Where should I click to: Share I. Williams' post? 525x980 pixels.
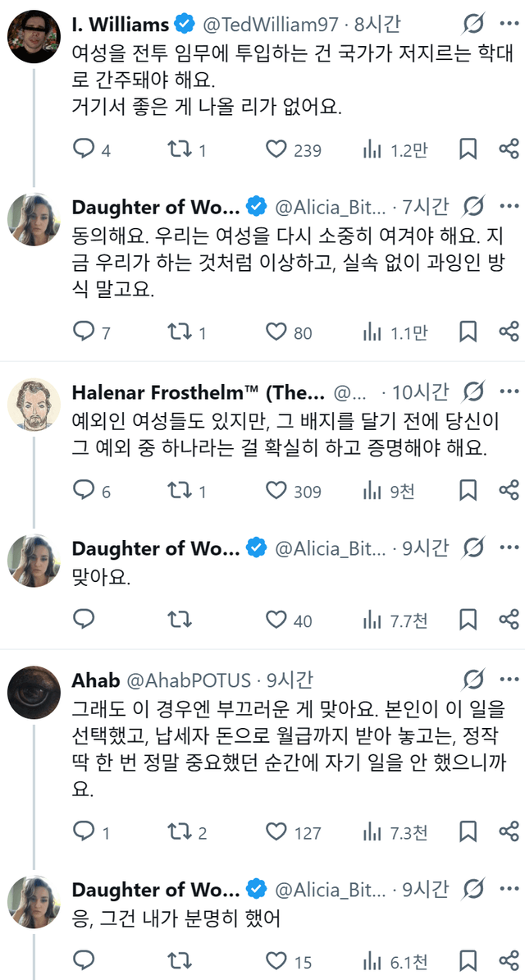click(x=509, y=149)
